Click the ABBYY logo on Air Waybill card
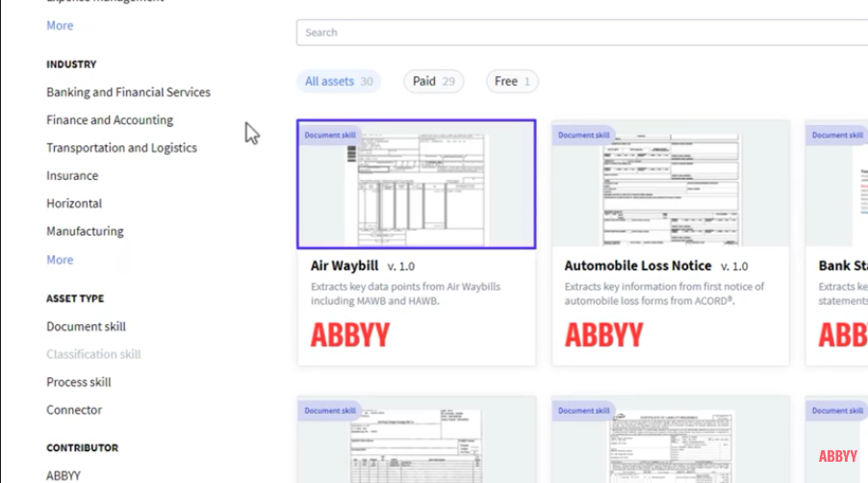 [350, 335]
